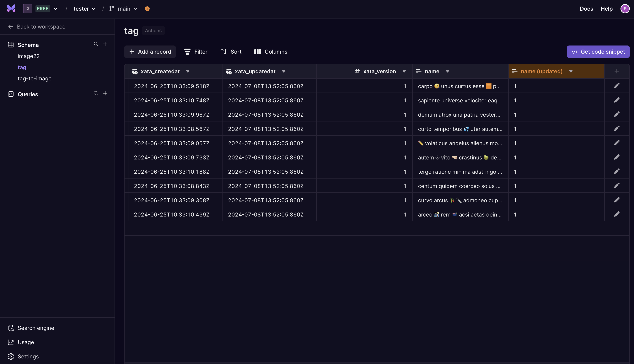The image size is (634, 364).
Task: Click the Schema table grid icon
Action: point(11,45)
